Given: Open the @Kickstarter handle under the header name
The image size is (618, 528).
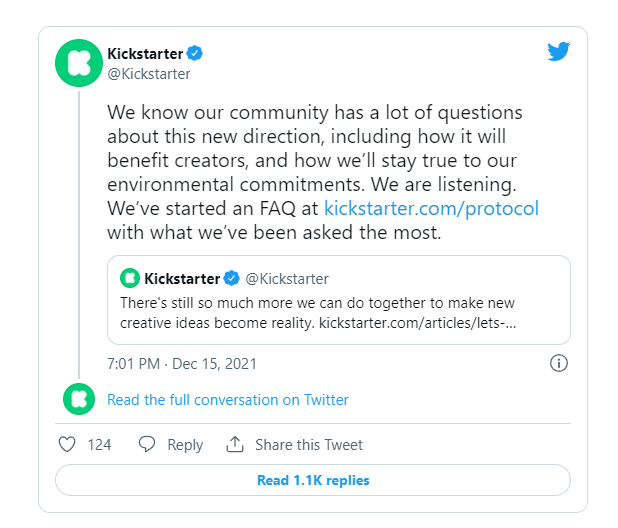Looking at the screenshot, I should click(x=148, y=74).
